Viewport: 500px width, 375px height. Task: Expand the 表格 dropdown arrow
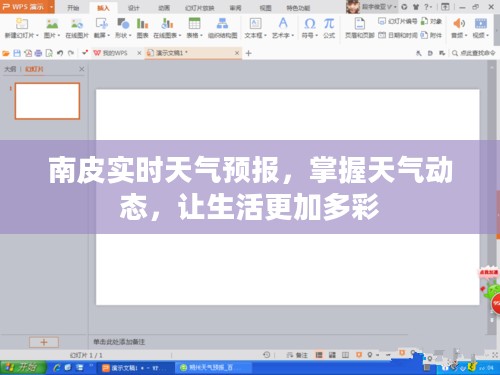[201, 35]
